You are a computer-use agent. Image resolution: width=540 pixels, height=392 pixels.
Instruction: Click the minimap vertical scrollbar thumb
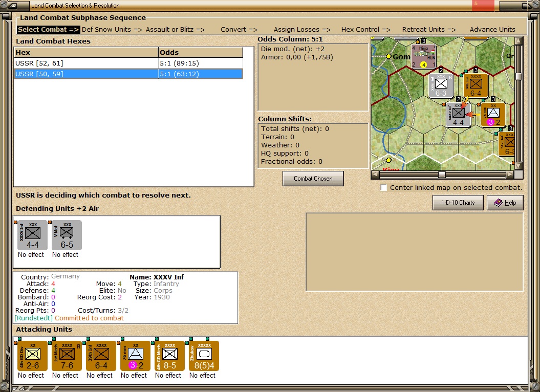coord(519,76)
